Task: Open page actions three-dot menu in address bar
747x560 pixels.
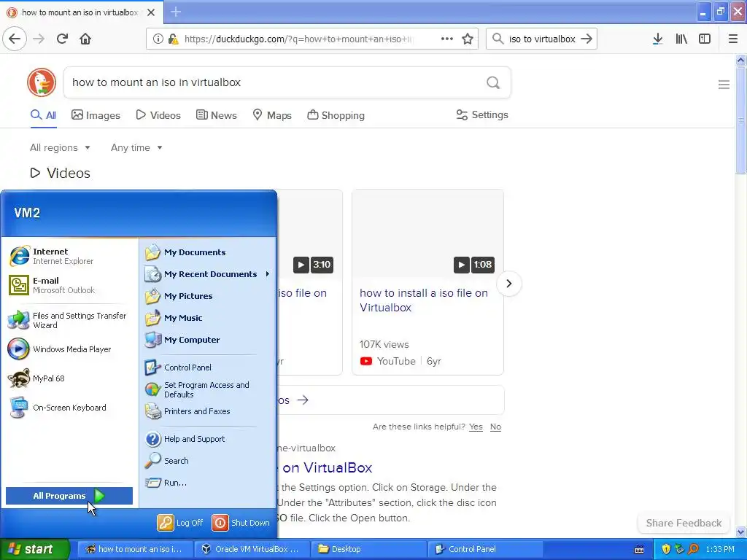Action: (x=447, y=39)
